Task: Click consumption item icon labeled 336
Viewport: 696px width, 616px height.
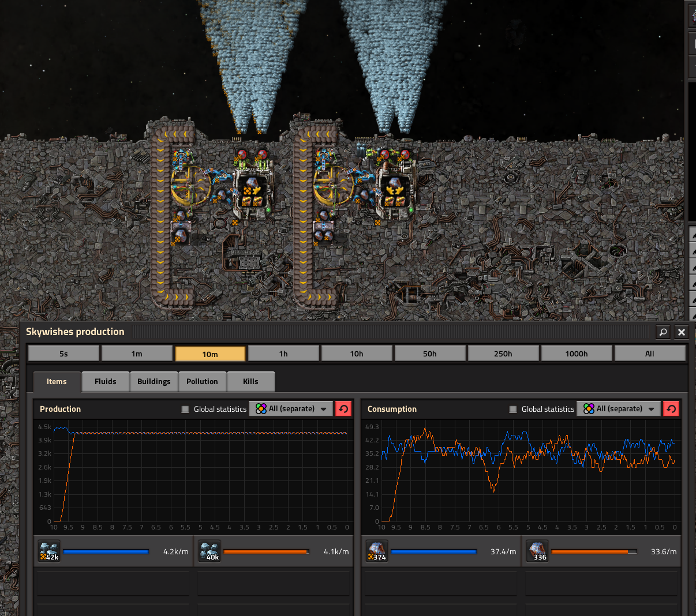Action: (x=537, y=551)
